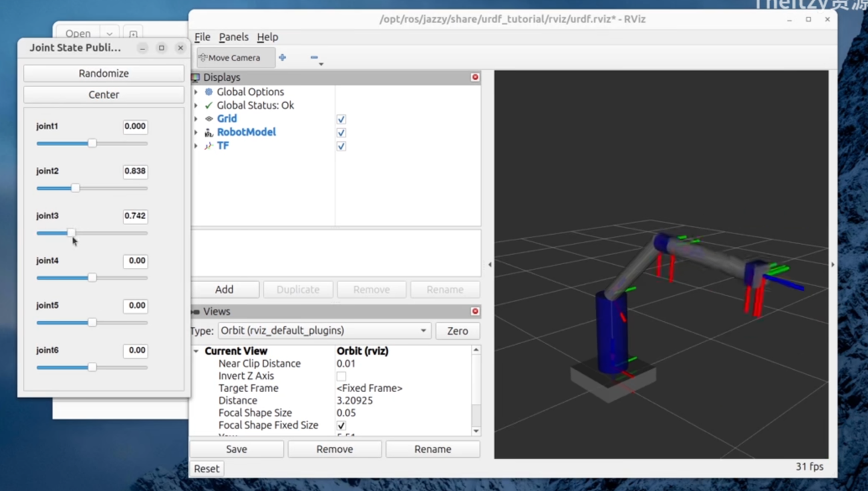This screenshot has height=491, width=868.
Task: Click the Add display button
Action: tap(224, 290)
